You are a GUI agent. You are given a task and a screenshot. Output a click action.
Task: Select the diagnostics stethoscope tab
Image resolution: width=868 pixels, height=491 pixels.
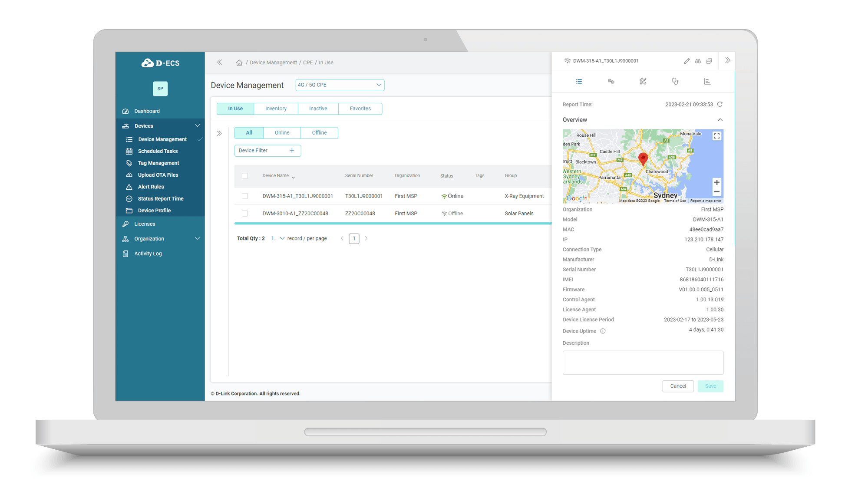tap(675, 81)
